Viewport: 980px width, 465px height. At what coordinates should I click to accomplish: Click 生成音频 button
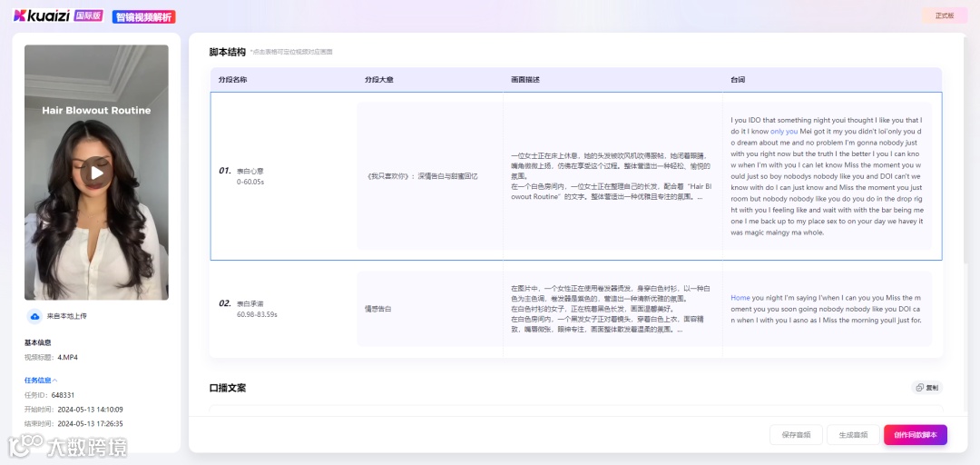(x=853, y=435)
